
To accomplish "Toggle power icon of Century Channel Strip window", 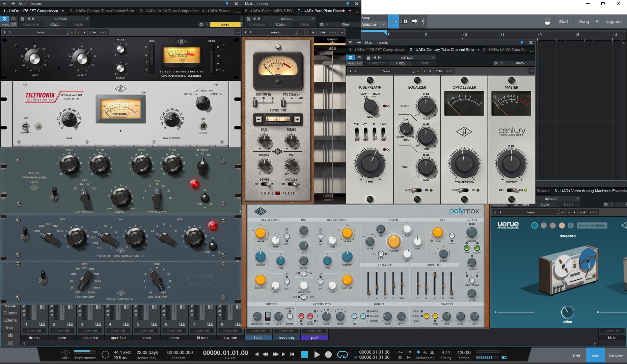I will click(351, 57).
